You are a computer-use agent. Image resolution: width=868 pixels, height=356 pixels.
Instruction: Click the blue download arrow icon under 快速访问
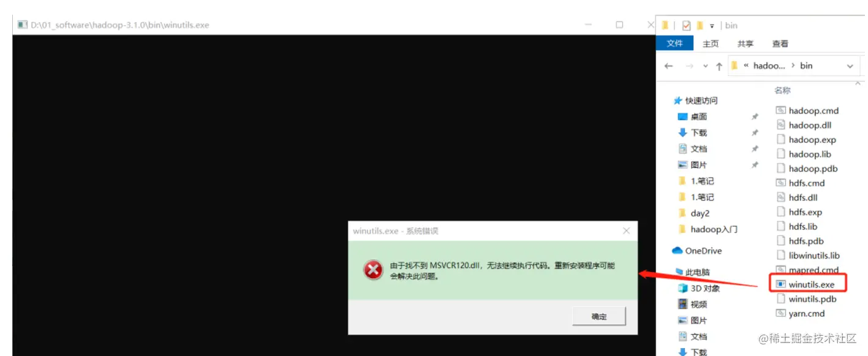coord(682,132)
